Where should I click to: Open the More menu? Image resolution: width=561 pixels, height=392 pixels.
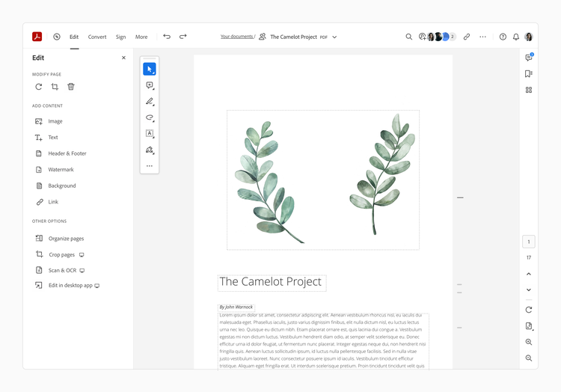(x=141, y=37)
